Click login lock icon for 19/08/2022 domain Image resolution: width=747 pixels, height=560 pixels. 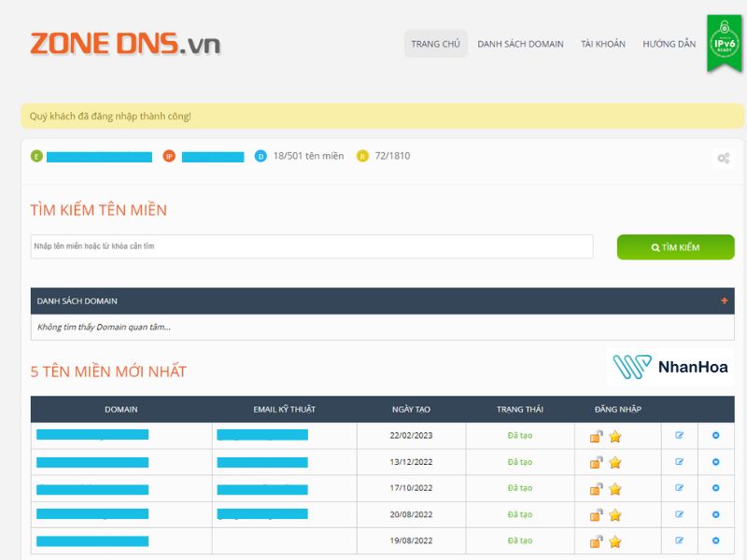click(x=596, y=541)
